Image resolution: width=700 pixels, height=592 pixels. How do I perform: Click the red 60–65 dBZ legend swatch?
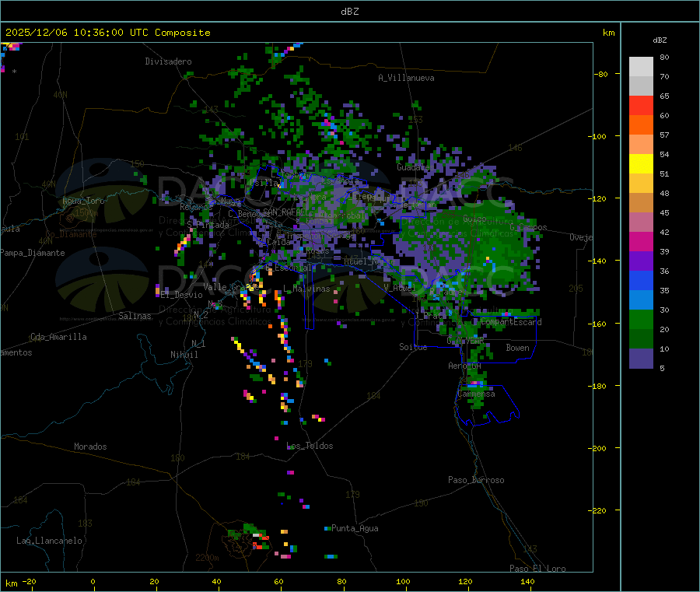(x=641, y=105)
